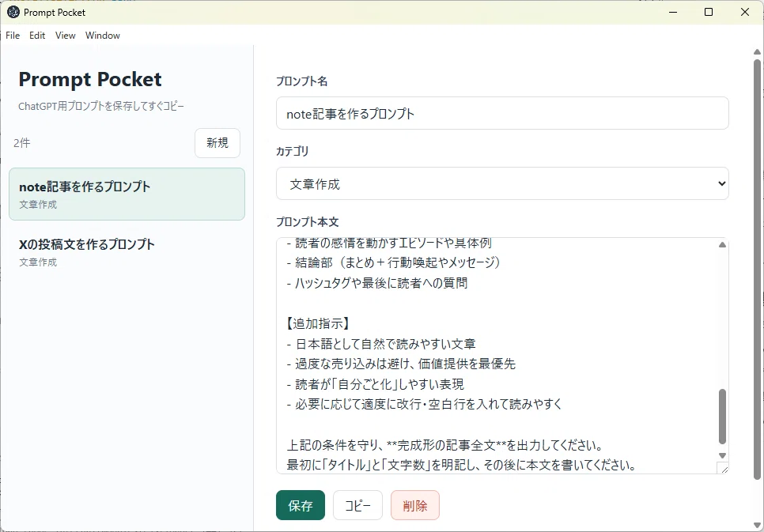Image resolution: width=764 pixels, height=532 pixels.
Task: Select the note記事を作るプロンプト list item
Action: pyautogui.click(x=127, y=194)
